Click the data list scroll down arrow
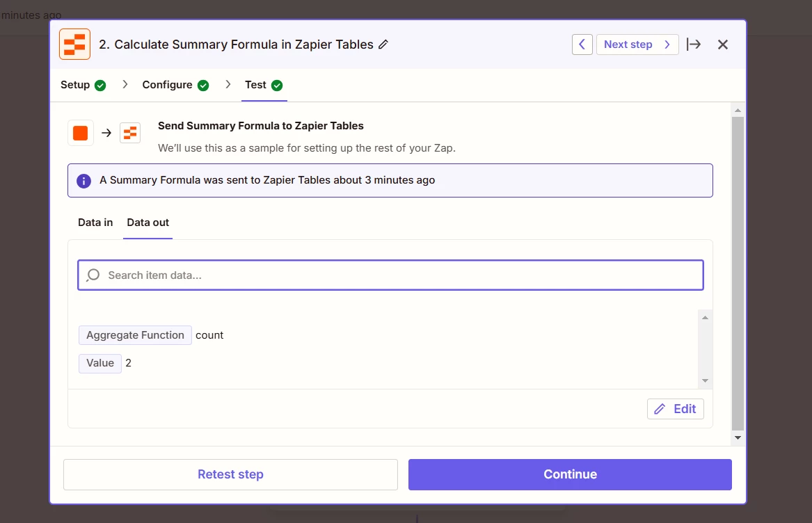 click(705, 380)
